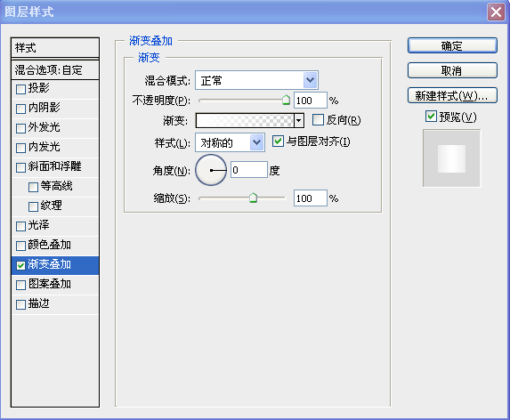
Task: Click the angle degree input field
Action: 249,170
